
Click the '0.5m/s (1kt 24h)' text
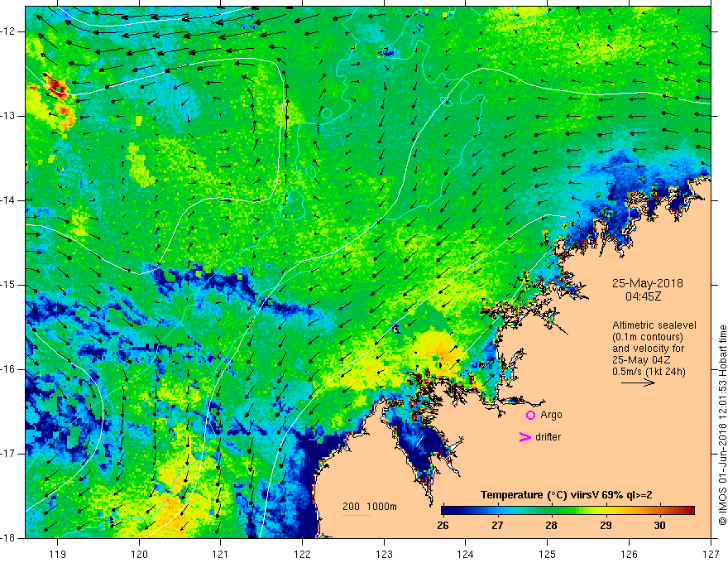649,371
